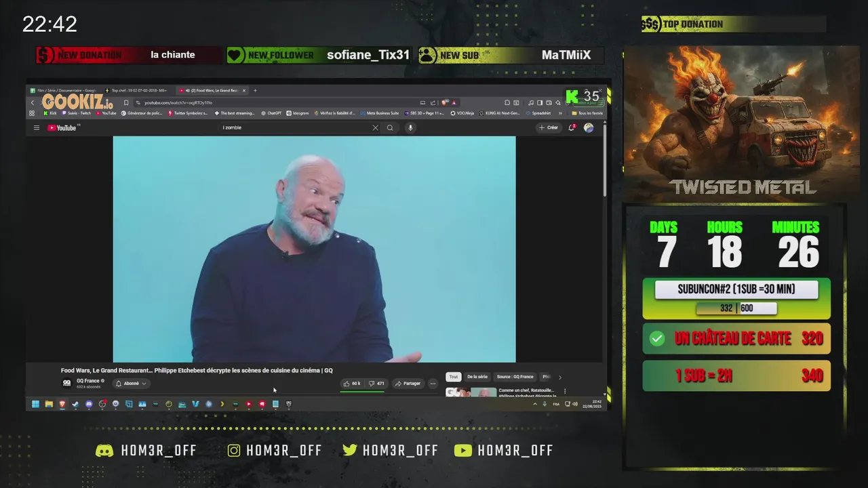Viewport: 868px width, 488px height.
Task: Open the 'Meta Business Suite' bookmark
Action: (x=380, y=113)
